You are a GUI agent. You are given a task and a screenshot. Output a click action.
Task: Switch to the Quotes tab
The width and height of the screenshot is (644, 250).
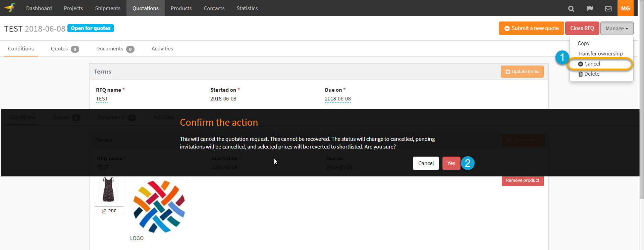[64, 49]
